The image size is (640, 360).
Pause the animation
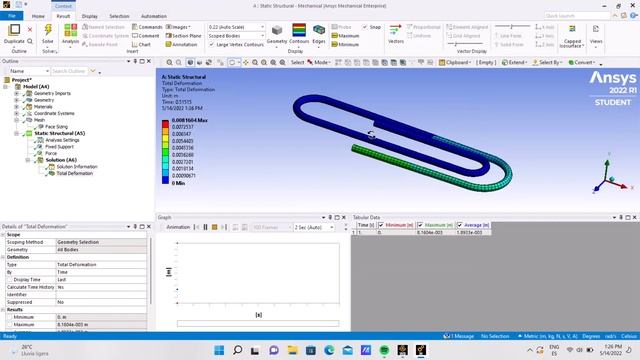(x=205, y=227)
